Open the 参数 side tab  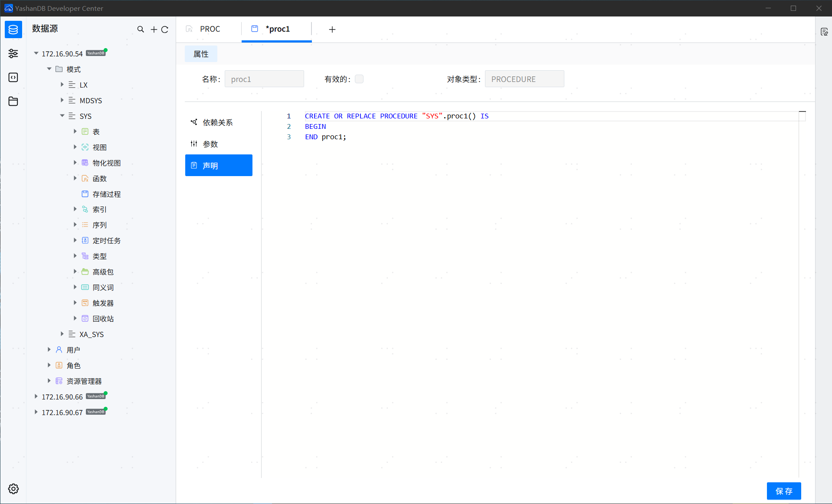(210, 144)
